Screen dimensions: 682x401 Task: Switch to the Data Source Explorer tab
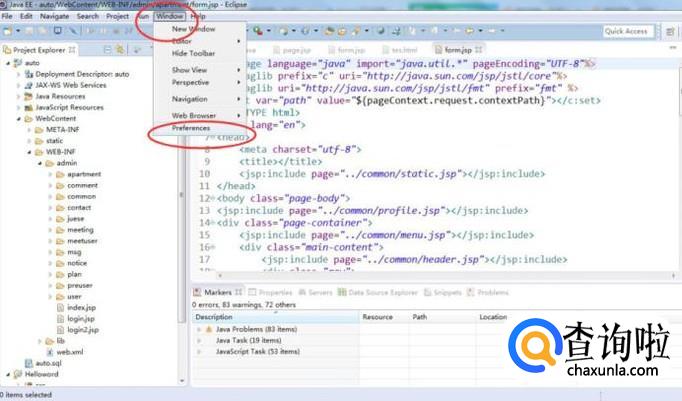382,293
